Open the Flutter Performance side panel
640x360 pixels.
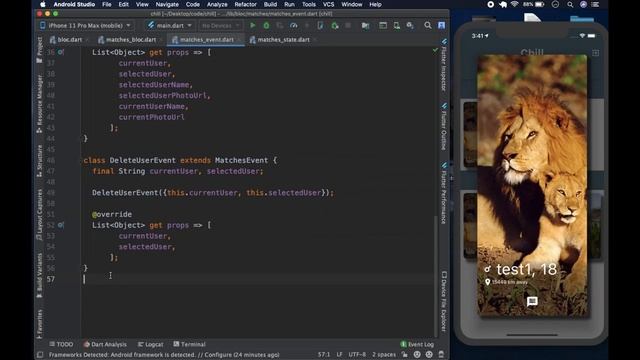[x=444, y=193]
